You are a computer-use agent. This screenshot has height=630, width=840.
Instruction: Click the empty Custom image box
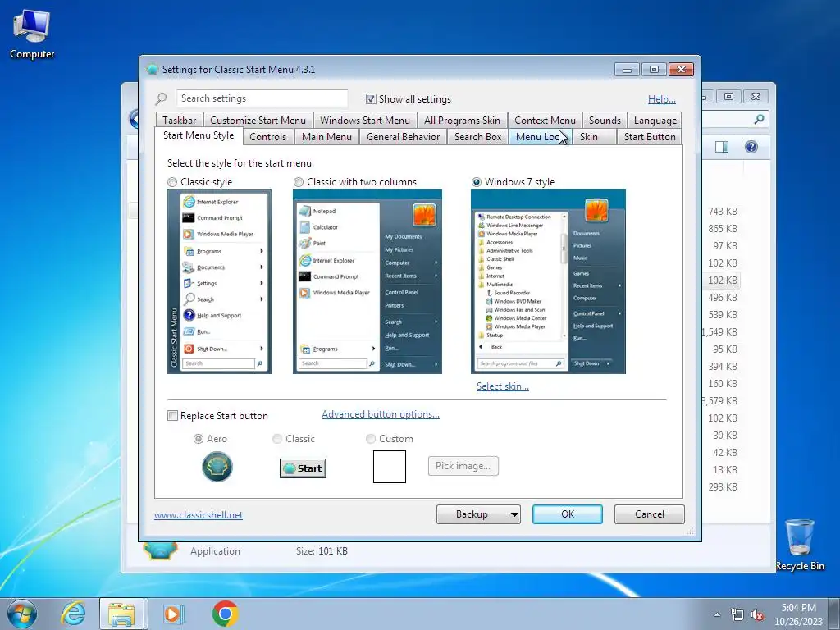[390, 467]
